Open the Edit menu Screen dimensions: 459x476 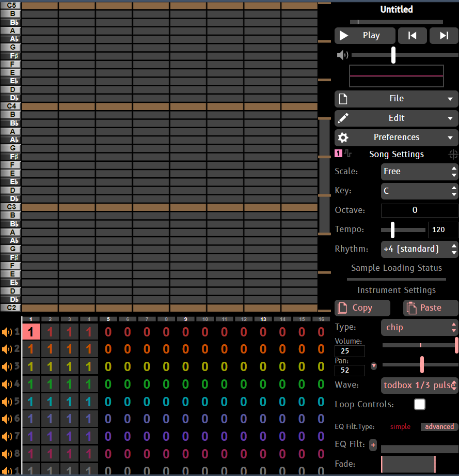[x=396, y=118]
